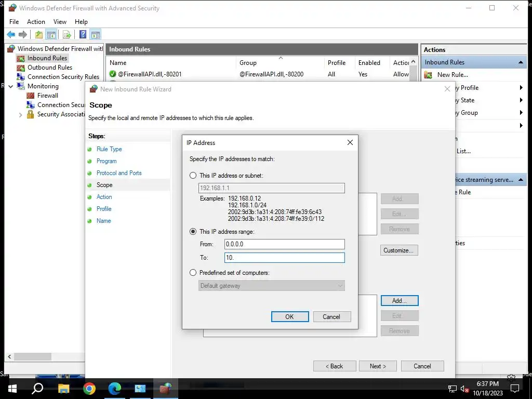The height and width of the screenshot is (399, 532).
Task: Go to the Program step
Action: 107,161
